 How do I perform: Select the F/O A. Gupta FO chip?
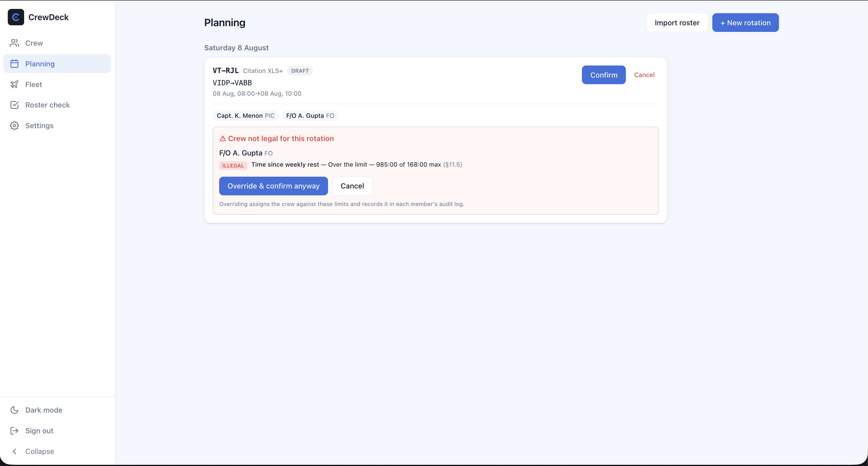tap(310, 115)
